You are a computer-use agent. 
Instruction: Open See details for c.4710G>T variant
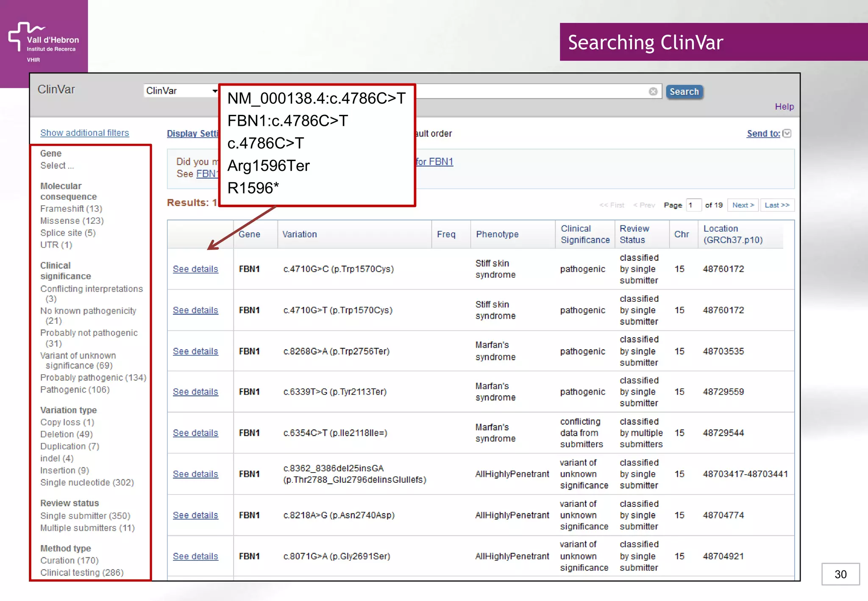coord(195,310)
